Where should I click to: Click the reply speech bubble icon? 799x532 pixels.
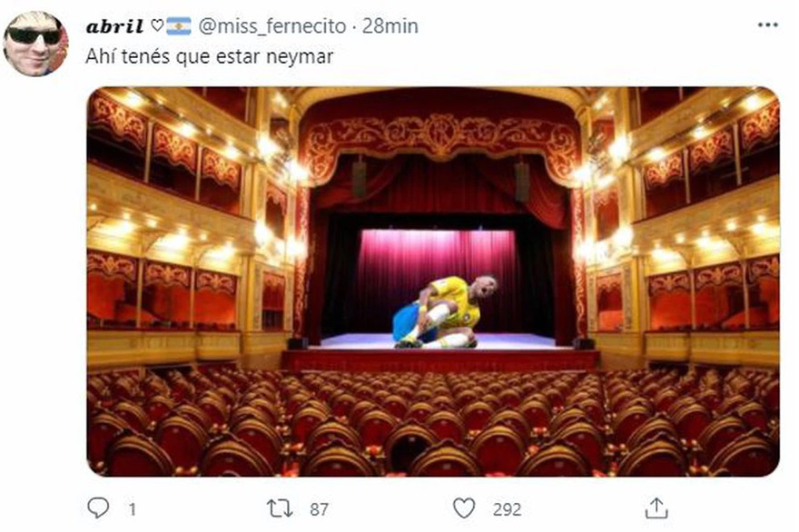click(98, 507)
